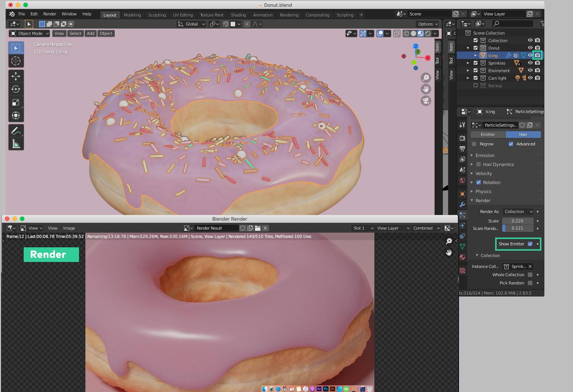Switch to the Shading workspace tab
The image size is (573, 392).
point(238,15)
